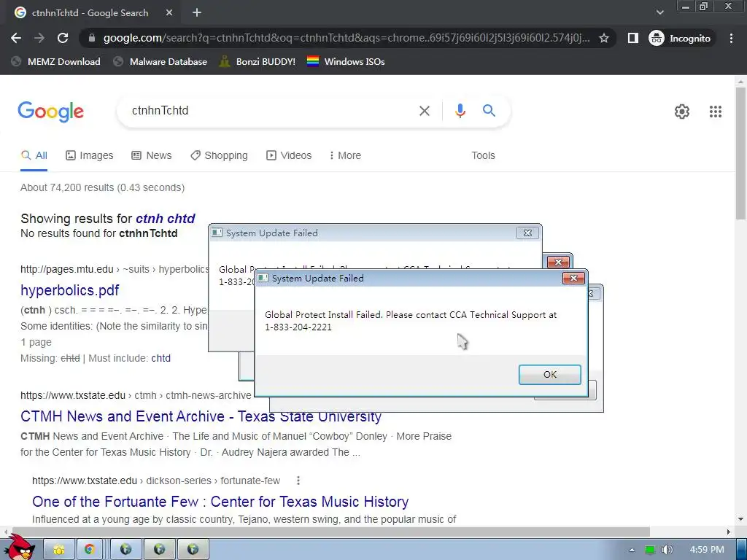Reload the current page

[63, 38]
